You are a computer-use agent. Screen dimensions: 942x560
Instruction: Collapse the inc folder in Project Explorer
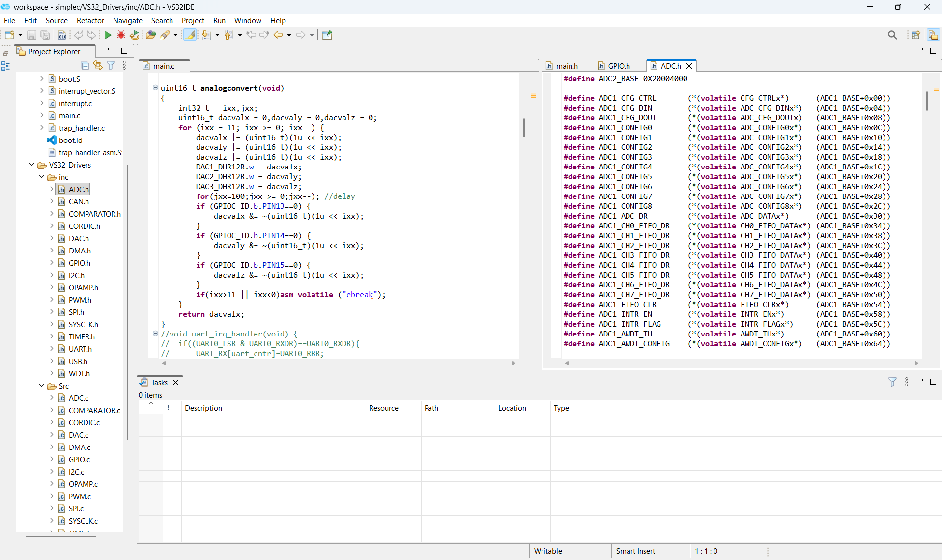pyautogui.click(x=41, y=177)
